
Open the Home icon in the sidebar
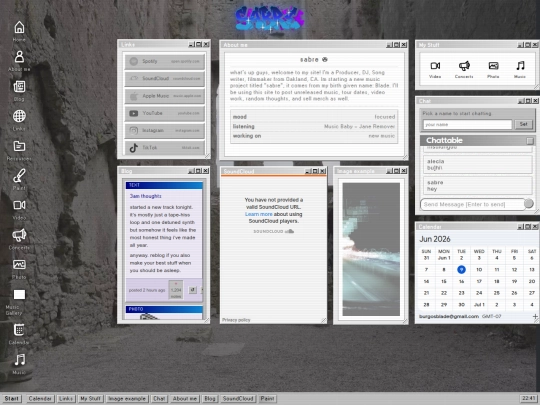pyautogui.click(x=19, y=28)
